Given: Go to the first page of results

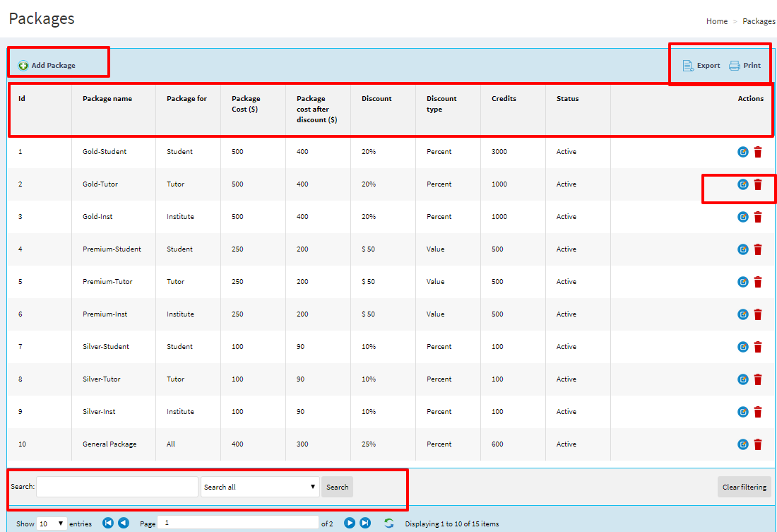Looking at the screenshot, I should 108,523.
